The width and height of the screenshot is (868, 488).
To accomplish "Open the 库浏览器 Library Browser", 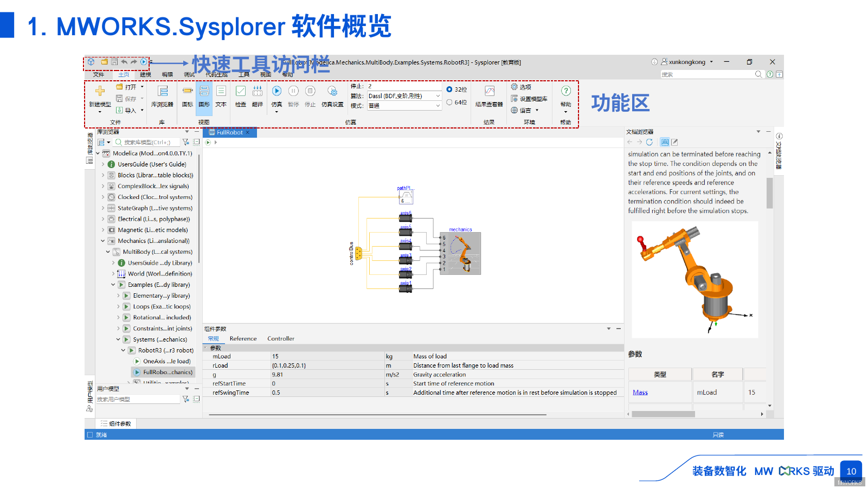I will [x=162, y=95].
